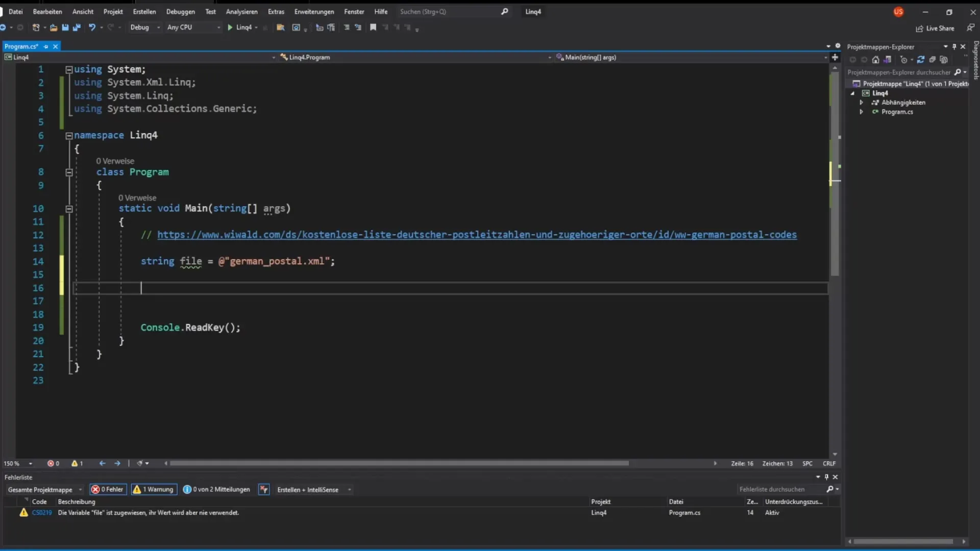Open the Diagnosetools side tab
The width and height of the screenshot is (980, 551).
(x=975, y=60)
